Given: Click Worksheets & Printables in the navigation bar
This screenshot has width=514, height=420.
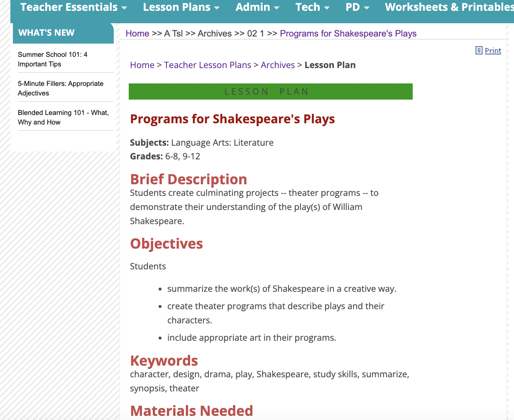Looking at the screenshot, I should [x=449, y=7].
